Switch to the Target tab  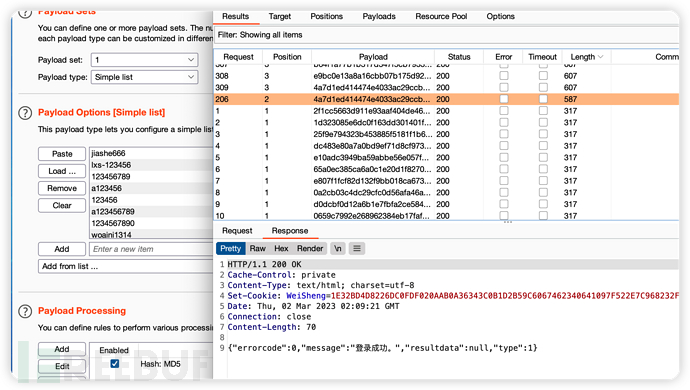280,16
